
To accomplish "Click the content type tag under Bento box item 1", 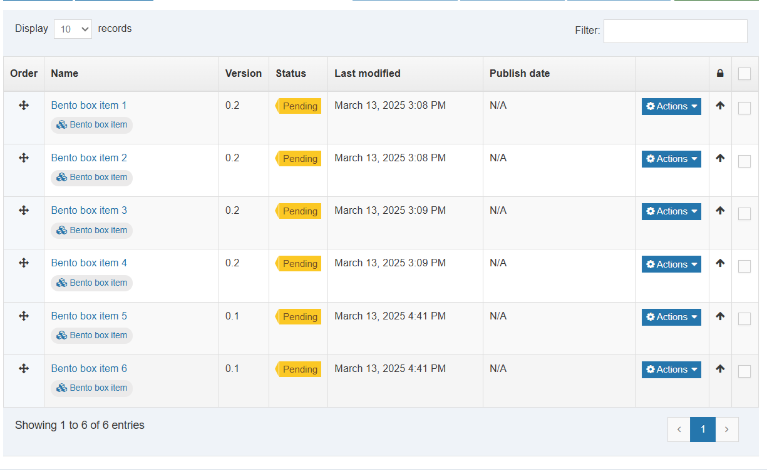I will (x=91, y=125).
